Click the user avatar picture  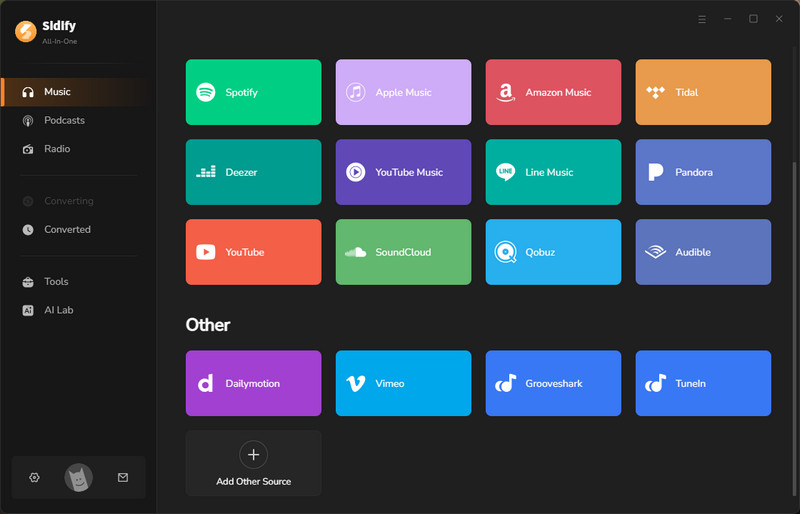[x=79, y=477]
